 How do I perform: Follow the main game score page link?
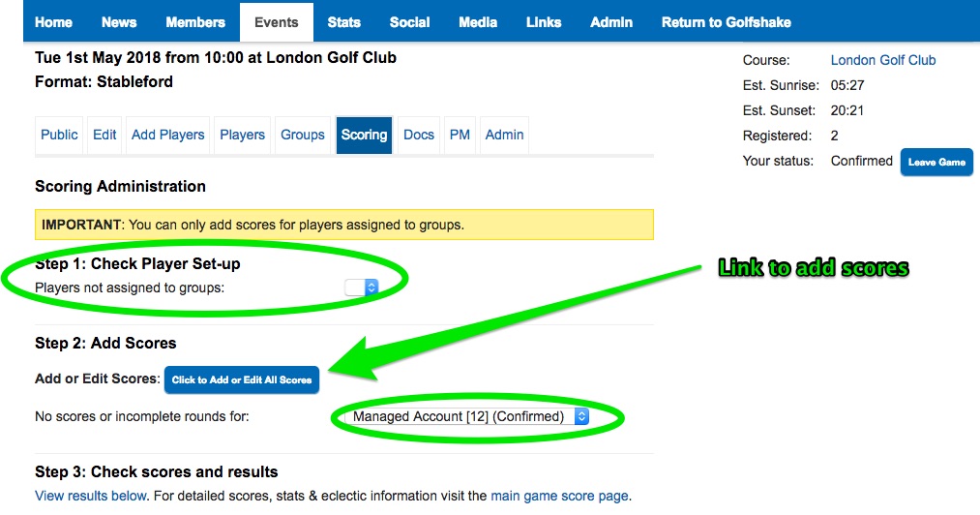coord(559,496)
